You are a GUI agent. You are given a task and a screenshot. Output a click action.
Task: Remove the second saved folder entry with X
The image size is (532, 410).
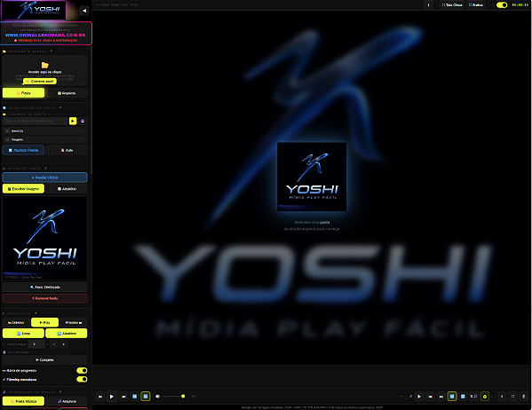83,139
